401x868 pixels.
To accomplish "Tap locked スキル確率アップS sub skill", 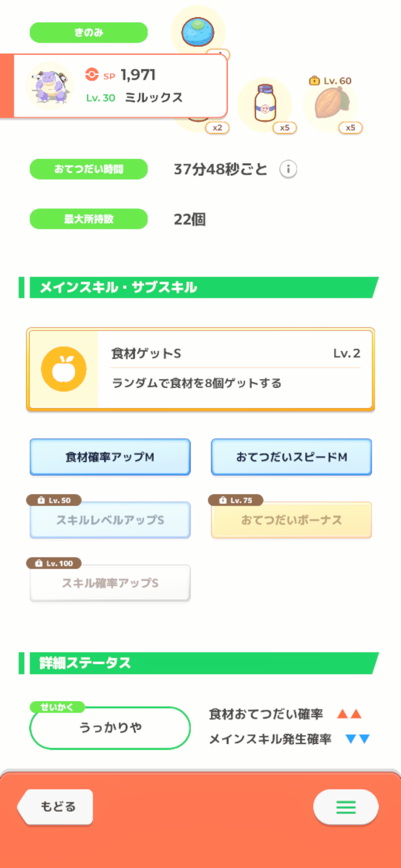I will [x=110, y=583].
